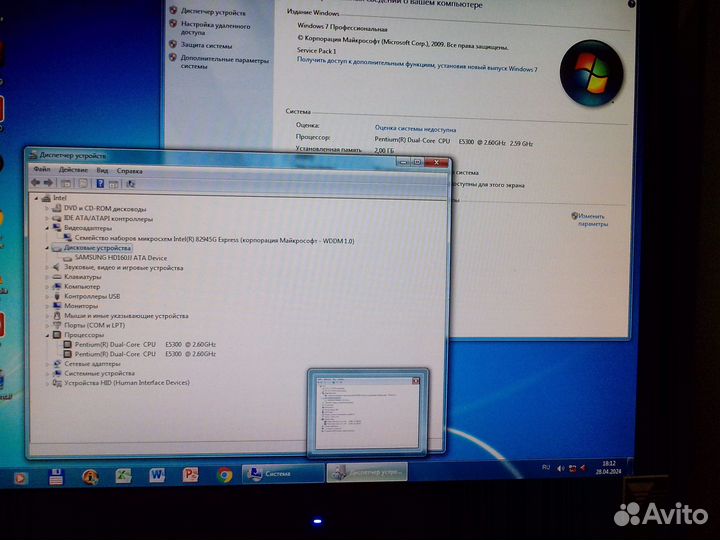Open Защита системы link

coord(206,45)
